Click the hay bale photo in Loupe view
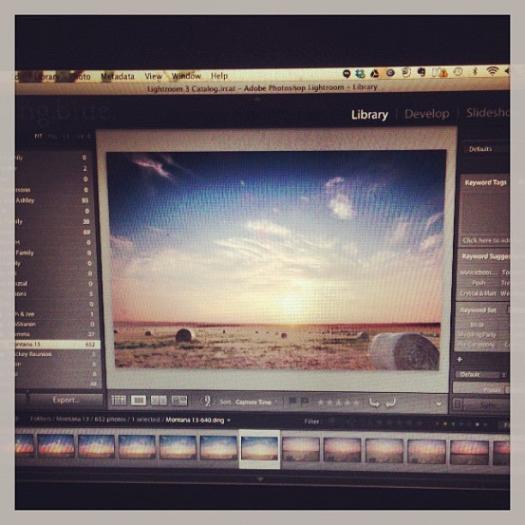Viewport: 525px width, 525px height. click(276, 260)
